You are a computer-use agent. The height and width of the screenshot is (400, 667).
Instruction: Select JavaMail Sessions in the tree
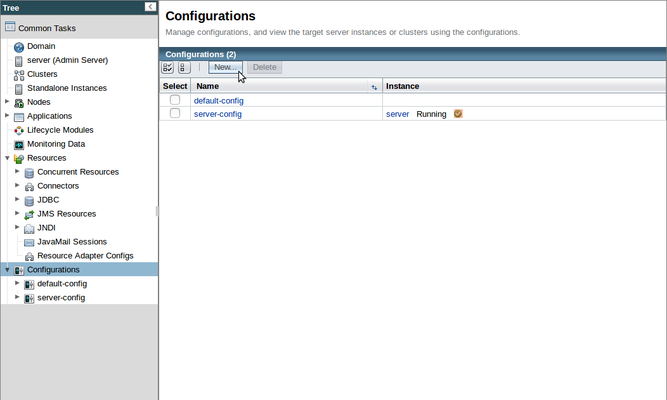(x=72, y=242)
